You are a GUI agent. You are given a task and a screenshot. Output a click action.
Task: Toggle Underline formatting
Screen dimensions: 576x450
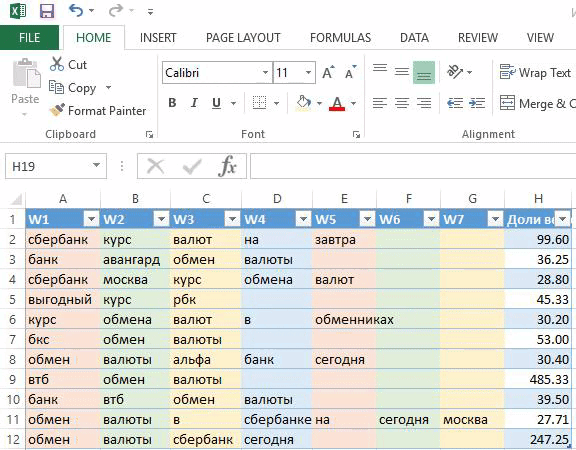[217, 103]
